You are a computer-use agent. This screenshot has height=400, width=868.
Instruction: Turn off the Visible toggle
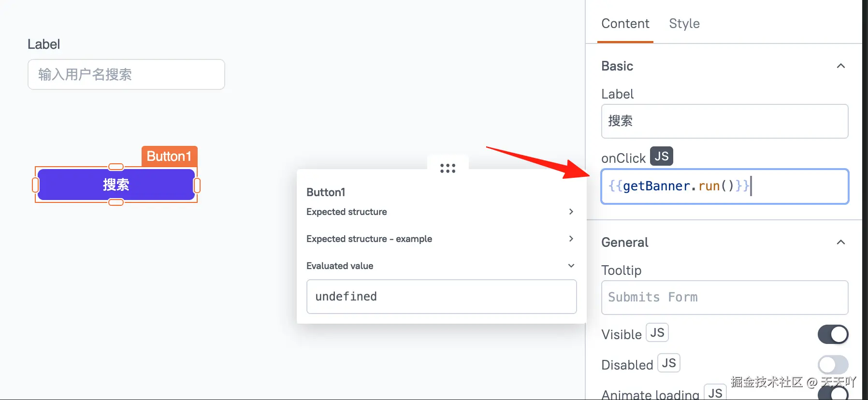click(x=833, y=334)
